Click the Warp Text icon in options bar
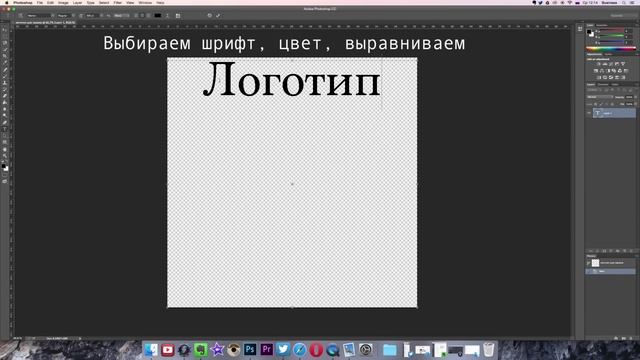 pyautogui.click(x=167, y=16)
